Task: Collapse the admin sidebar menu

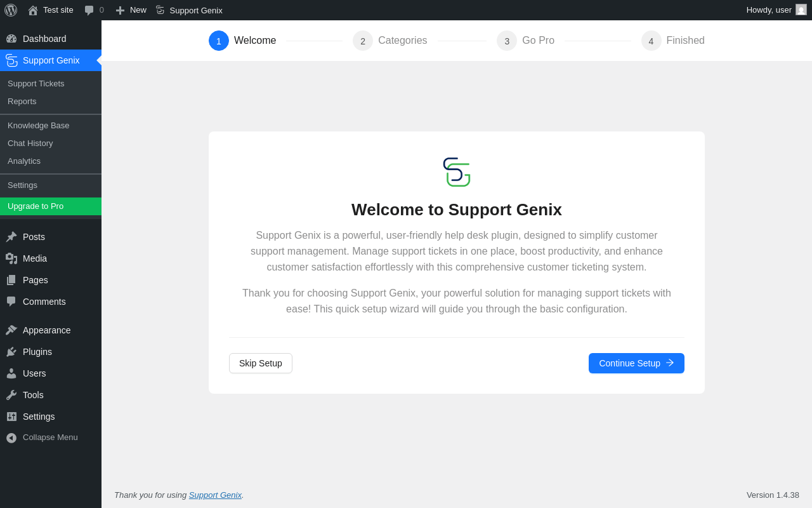Action: (42, 438)
